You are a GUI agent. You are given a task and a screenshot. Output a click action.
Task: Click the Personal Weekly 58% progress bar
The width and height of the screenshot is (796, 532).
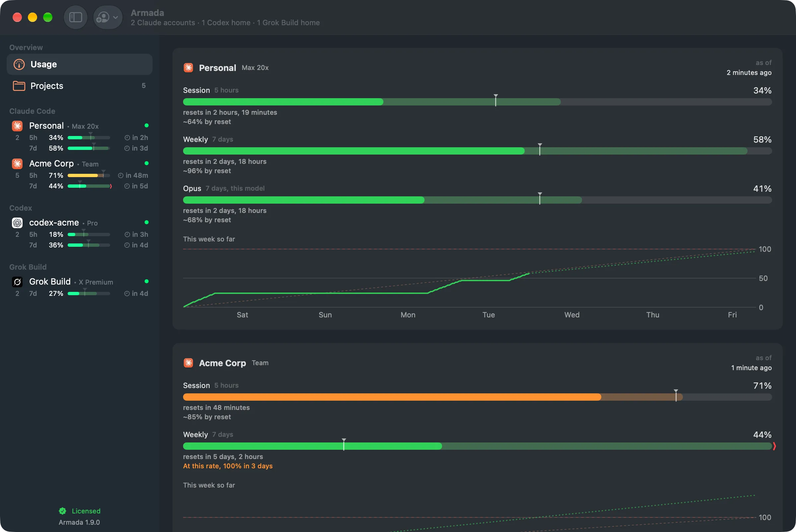click(x=477, y=151)
